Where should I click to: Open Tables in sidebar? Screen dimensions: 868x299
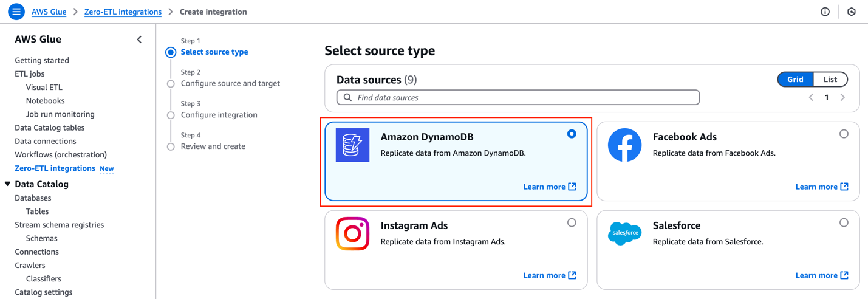(37, 211)
